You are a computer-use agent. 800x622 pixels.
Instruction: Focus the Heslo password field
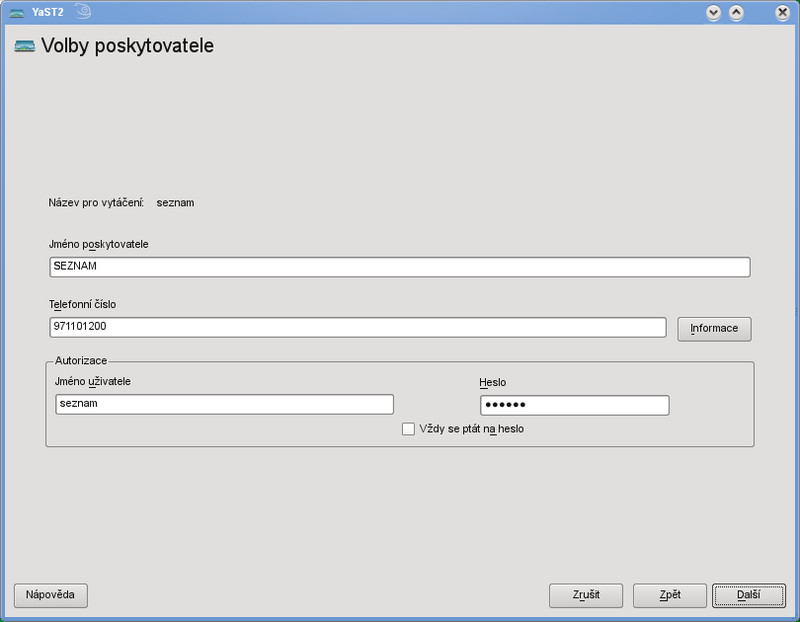click(x=574, y=405)
